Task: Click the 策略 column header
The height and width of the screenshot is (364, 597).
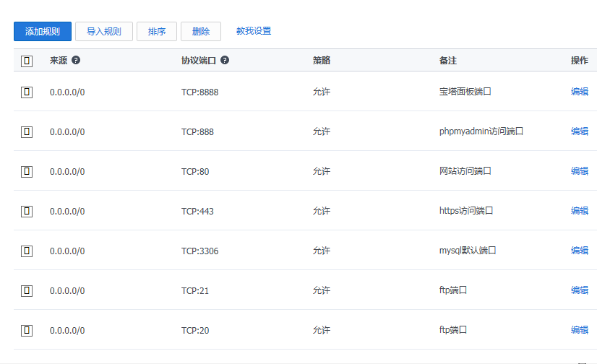Action: pyautogui.click(x=322, y=60)
